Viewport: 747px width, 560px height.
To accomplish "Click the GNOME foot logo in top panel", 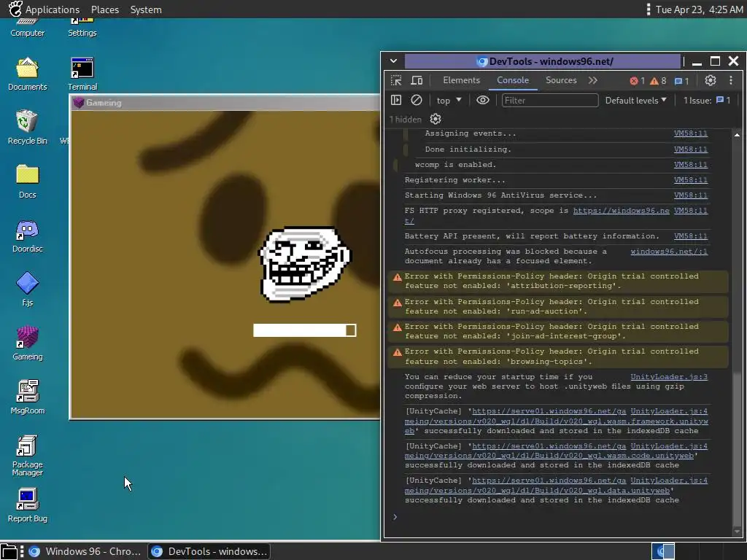I will pos(15,9).
